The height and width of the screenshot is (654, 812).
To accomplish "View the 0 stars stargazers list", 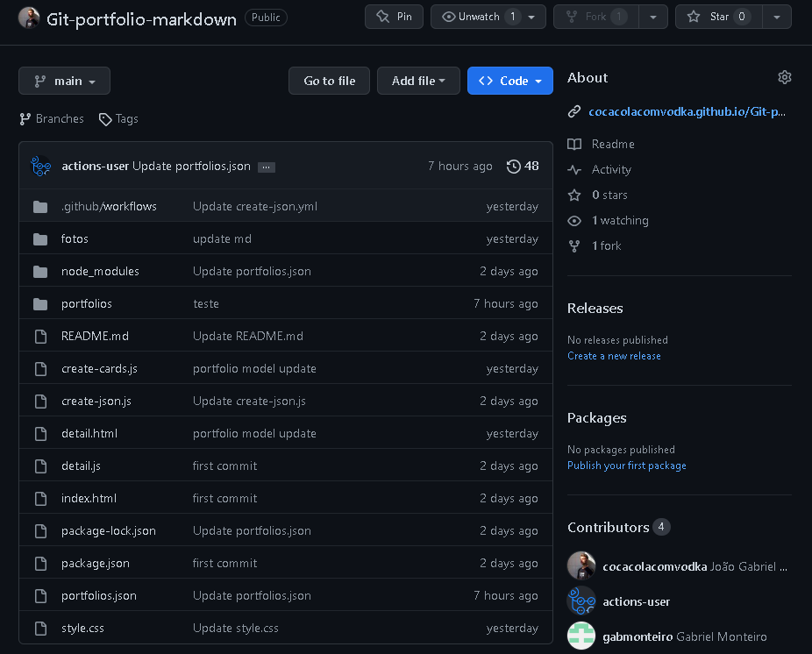I will [609, 195].
